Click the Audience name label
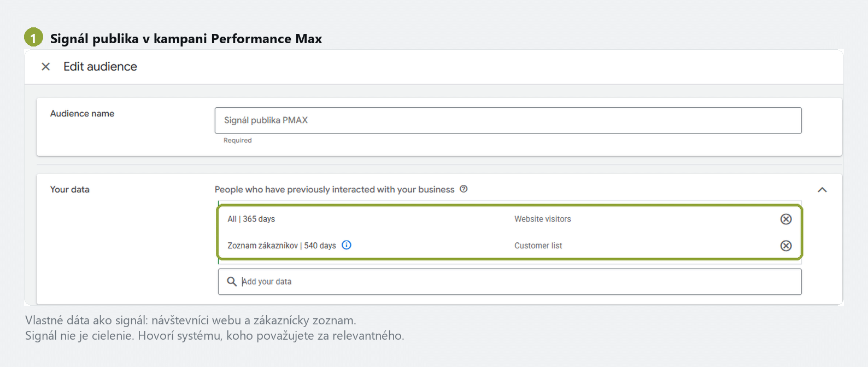 coord(82,113)
